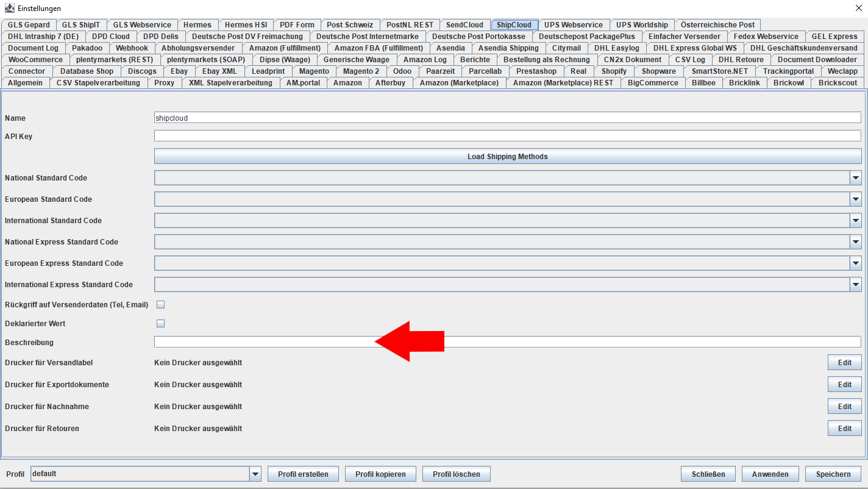Click Load Shipping Methods button
Viewport: 868px width, 489px height.
(508, 157)
